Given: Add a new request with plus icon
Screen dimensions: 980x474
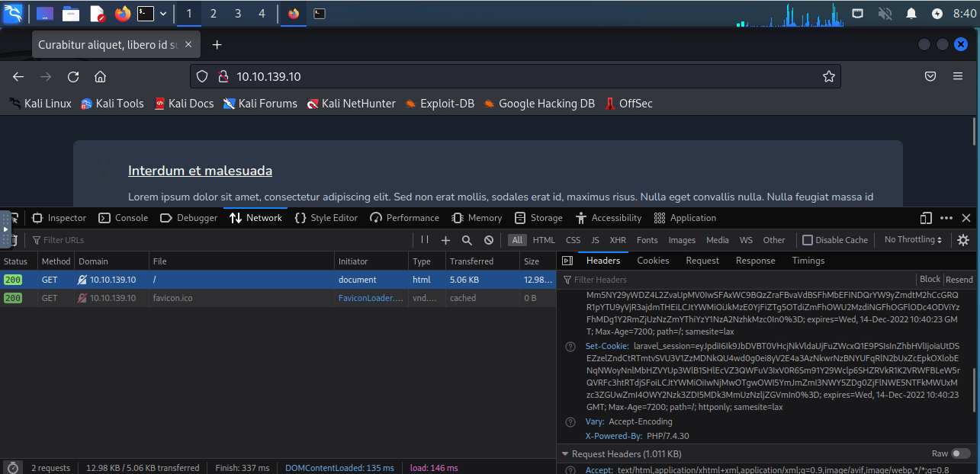Looking at the screenshot, I should point(445,240).
